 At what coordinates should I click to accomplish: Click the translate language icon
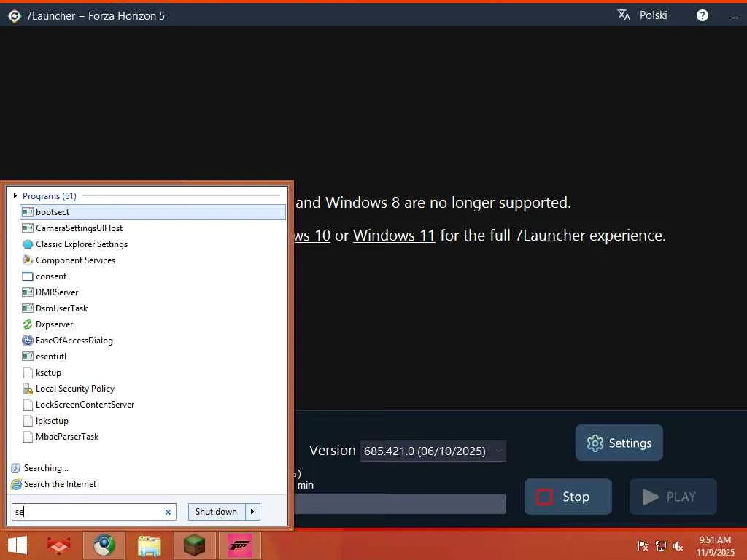tap(624, 15)
